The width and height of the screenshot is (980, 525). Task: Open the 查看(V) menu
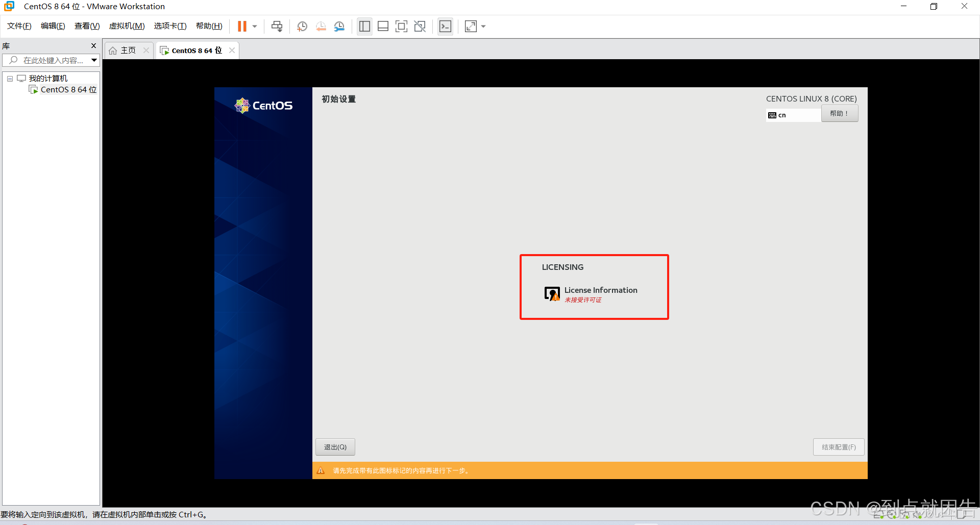[87, 26]
